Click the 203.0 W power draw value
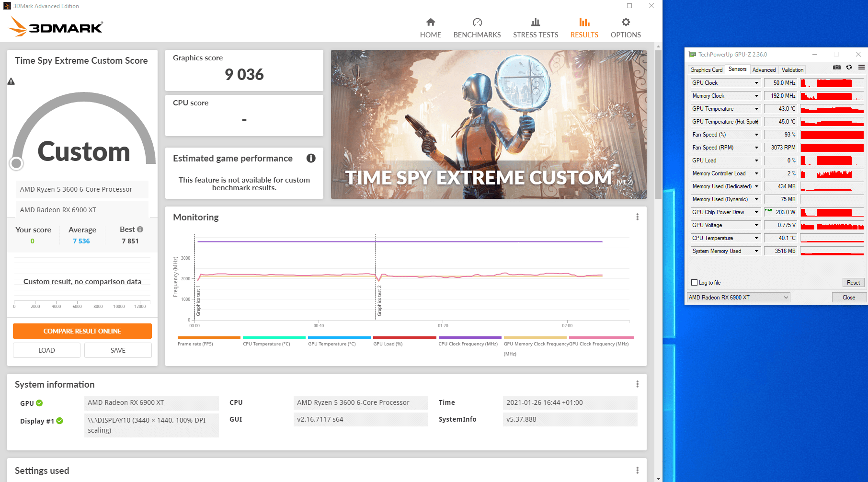 (781, 212)
